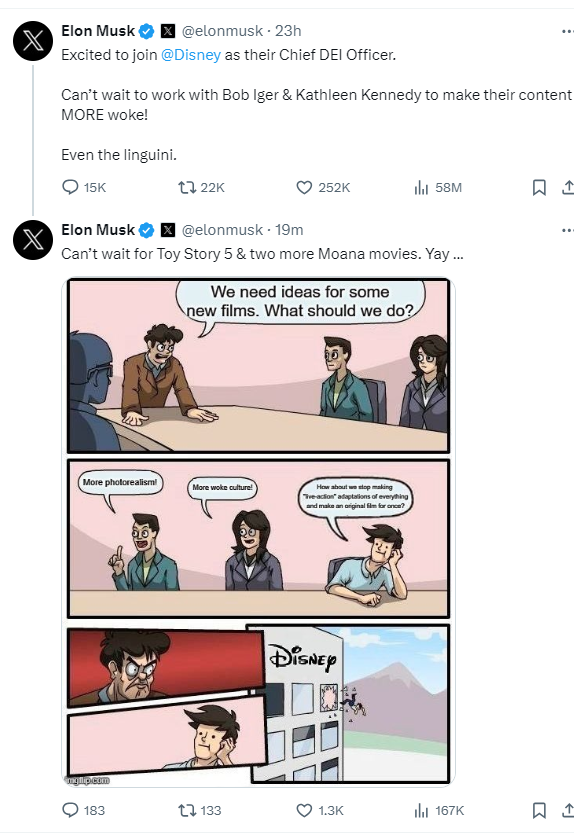Like the first tweet showing 252K likes

(323, 188)
